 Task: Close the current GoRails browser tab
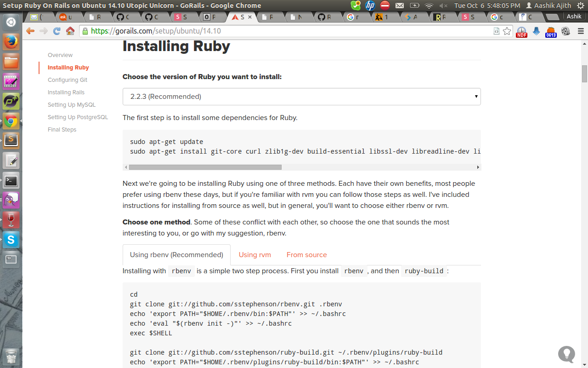click(250, 17)
